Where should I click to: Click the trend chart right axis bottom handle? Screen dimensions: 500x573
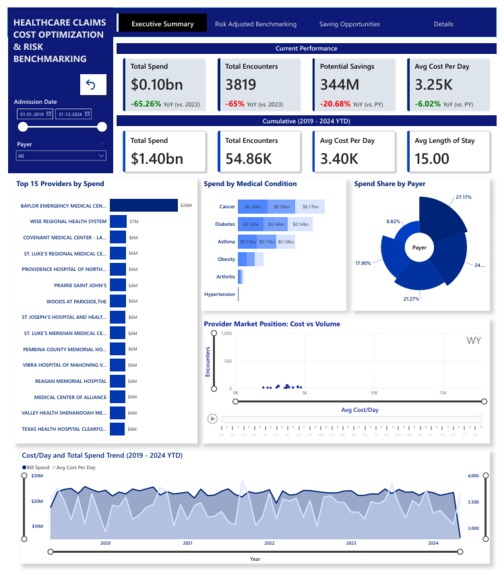pyautogui.click(x=486, y=539)
